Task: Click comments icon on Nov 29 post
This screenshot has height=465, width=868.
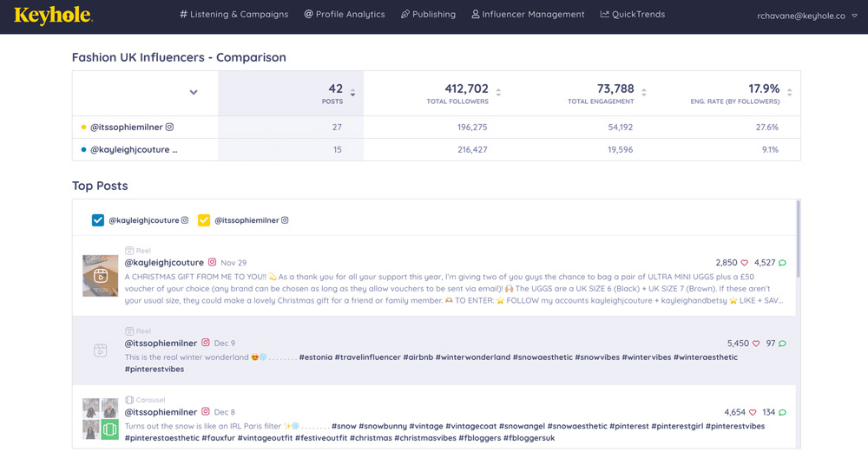Action: 782,263
